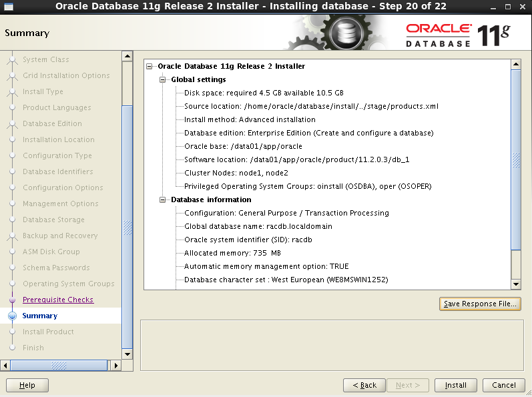Click the sidebar scroll right arrow
Viewport: 532px width, 397px height.
point(115,366)
